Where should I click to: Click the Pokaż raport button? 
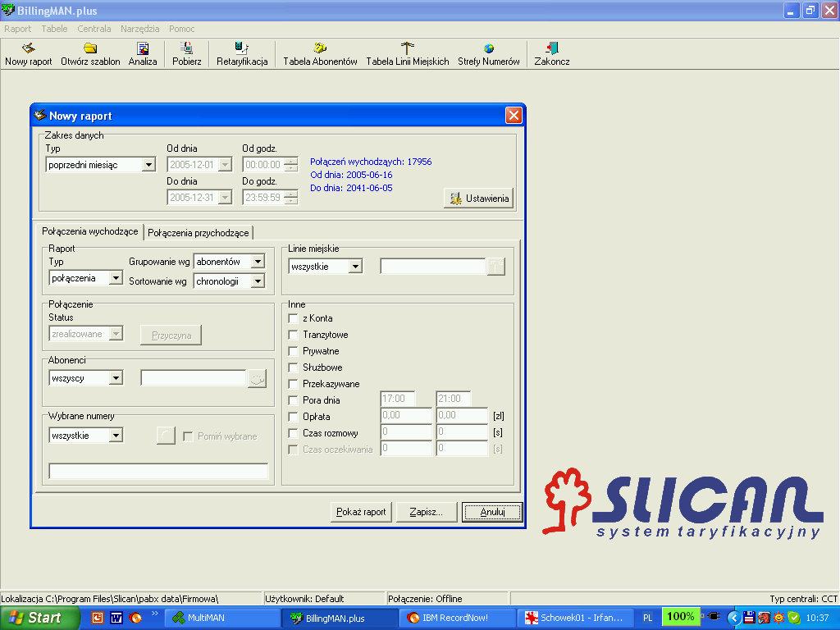pyautogui.click(x=361, y=512)
